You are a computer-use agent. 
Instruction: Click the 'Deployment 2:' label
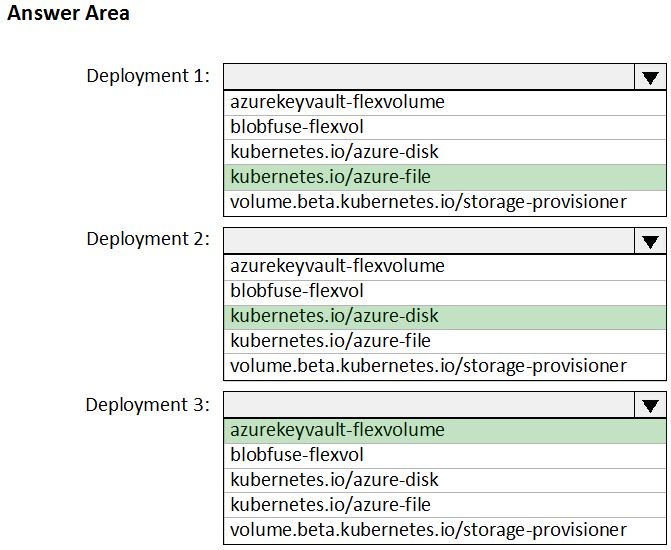(x=148, y=239)
